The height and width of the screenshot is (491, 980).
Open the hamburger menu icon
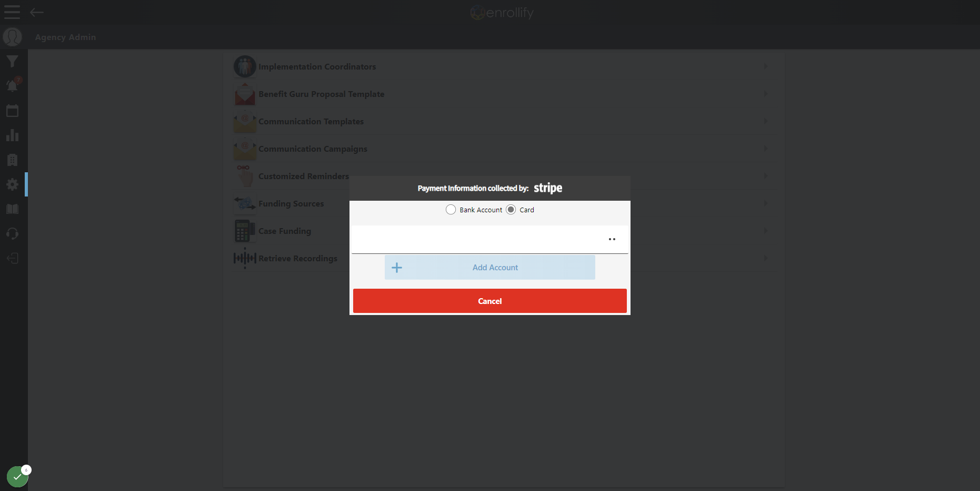coord(12,12)
